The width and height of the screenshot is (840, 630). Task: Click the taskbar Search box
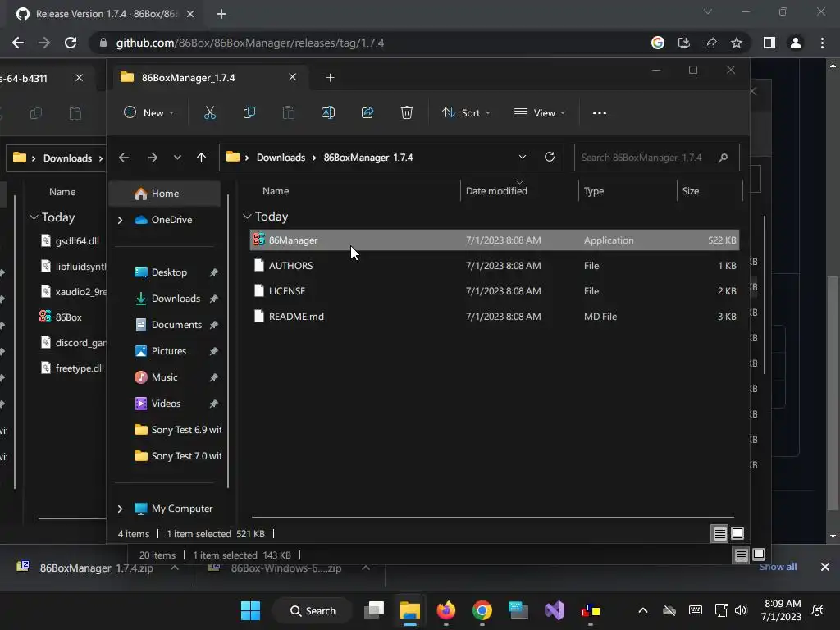click(x=313, y=610)
